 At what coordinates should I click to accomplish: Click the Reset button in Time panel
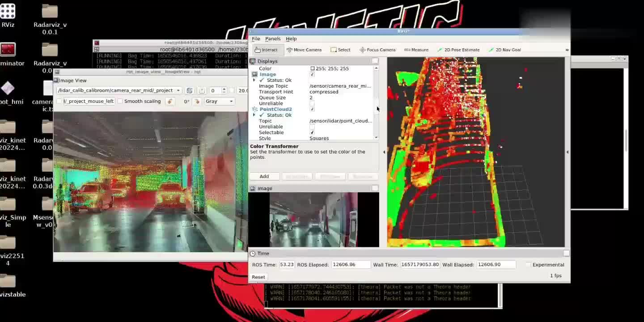pos(258,277)
